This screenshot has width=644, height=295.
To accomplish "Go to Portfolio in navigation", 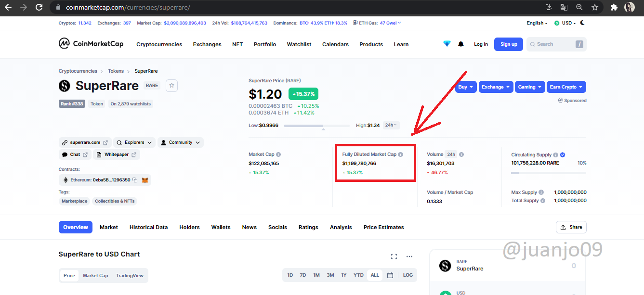I will 265,44.
